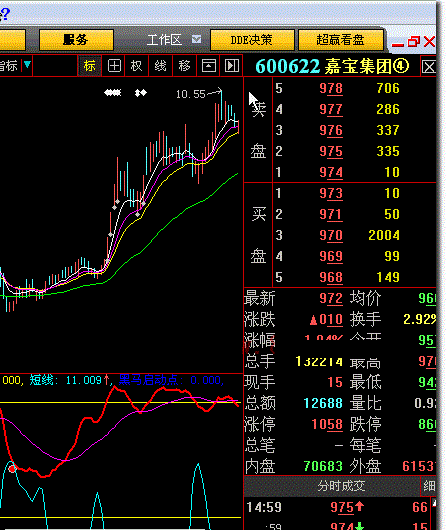Minimize the application window
This screenshot has height=530, width=446.
pos(398,44)
